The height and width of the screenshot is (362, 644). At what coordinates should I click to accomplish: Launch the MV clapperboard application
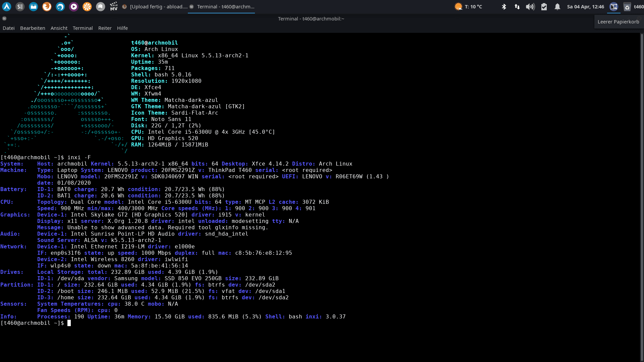click(x=114, y=6)
